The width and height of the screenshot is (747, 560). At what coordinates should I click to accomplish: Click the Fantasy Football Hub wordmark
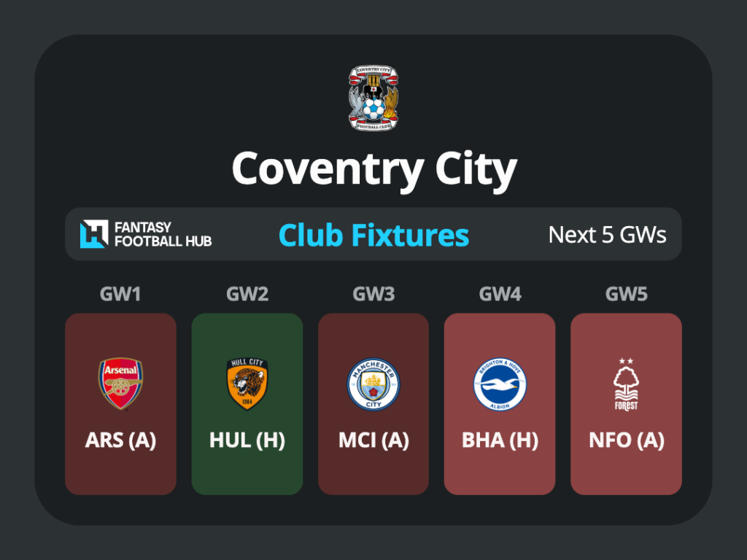[163, 234]
